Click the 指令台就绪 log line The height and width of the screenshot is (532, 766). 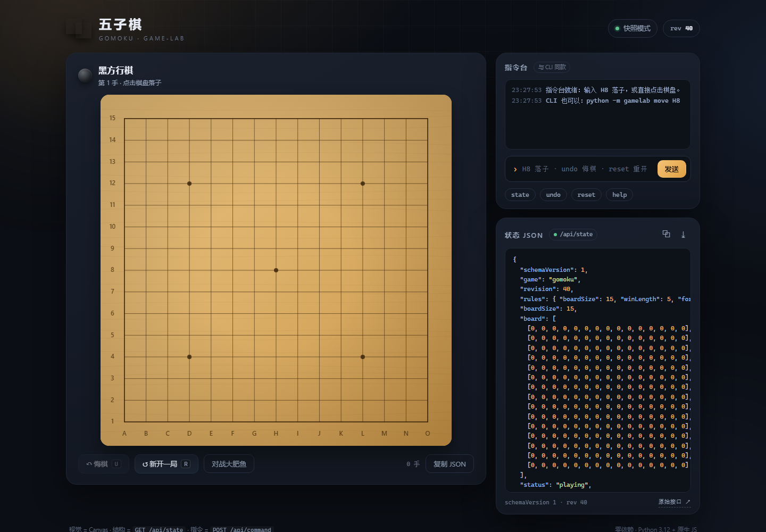coord(596,90)
